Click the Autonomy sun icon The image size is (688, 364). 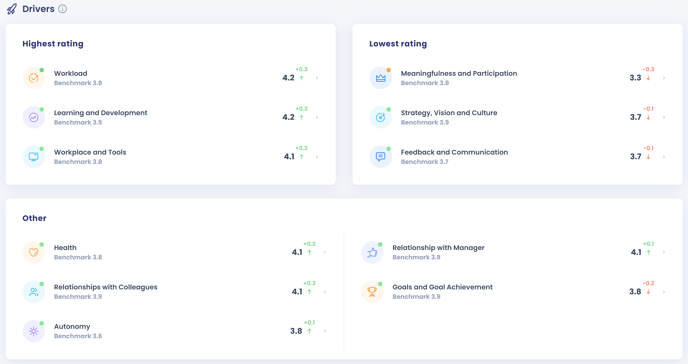pos(34,331)
